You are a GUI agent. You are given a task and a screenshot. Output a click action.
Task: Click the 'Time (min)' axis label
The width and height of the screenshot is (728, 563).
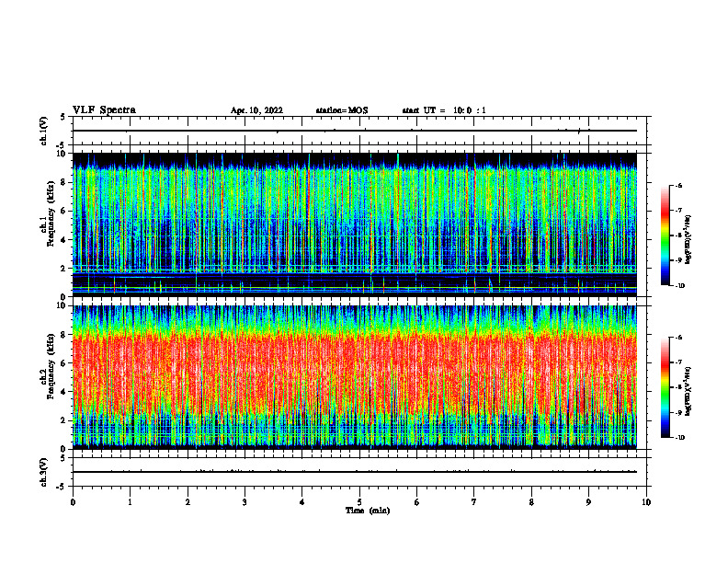tap(368, 511)
